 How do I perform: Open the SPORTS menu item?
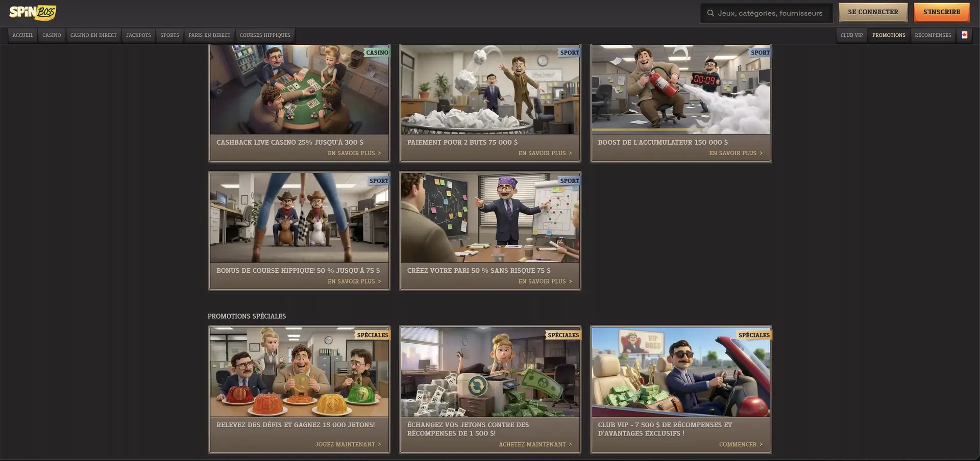[169, 35]
